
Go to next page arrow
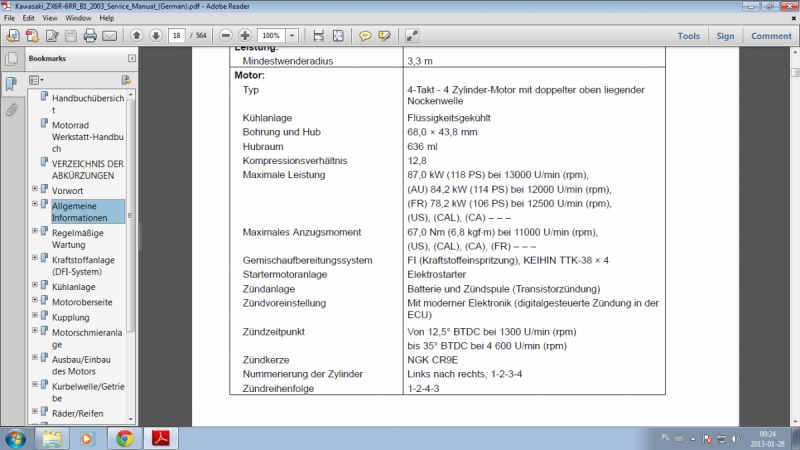(x=156, y=36)
